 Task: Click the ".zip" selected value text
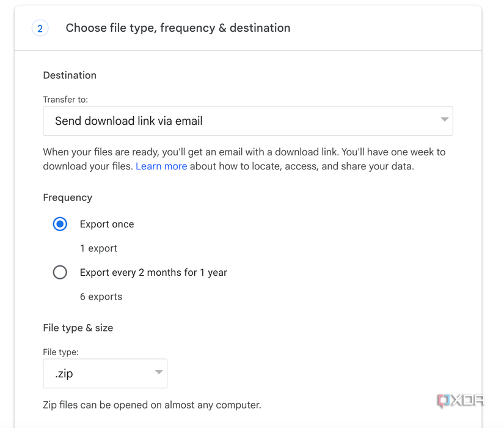(64, 373)
